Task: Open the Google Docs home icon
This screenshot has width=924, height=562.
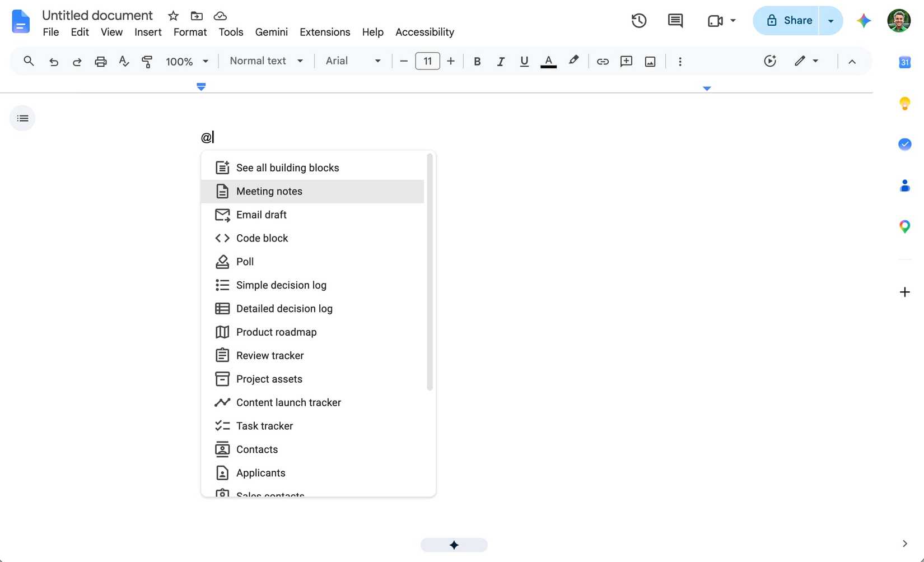Action: coord(21,21)
